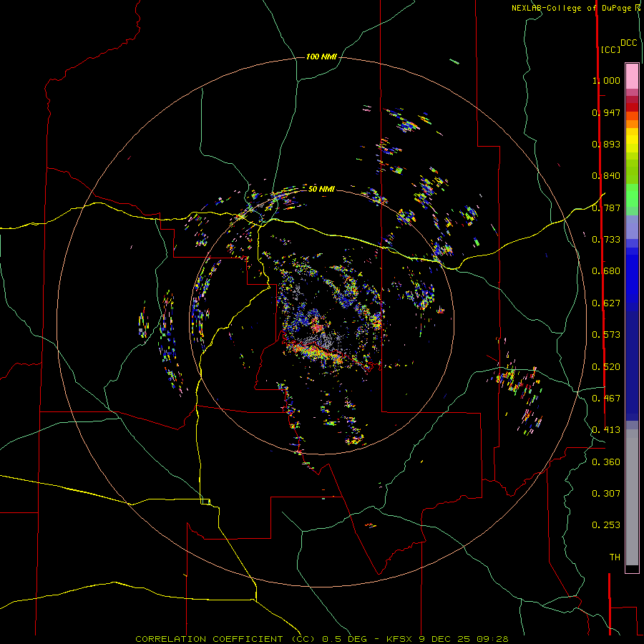Click the 0.947 scale value
644x644 pixels.
tap(606, 112)
